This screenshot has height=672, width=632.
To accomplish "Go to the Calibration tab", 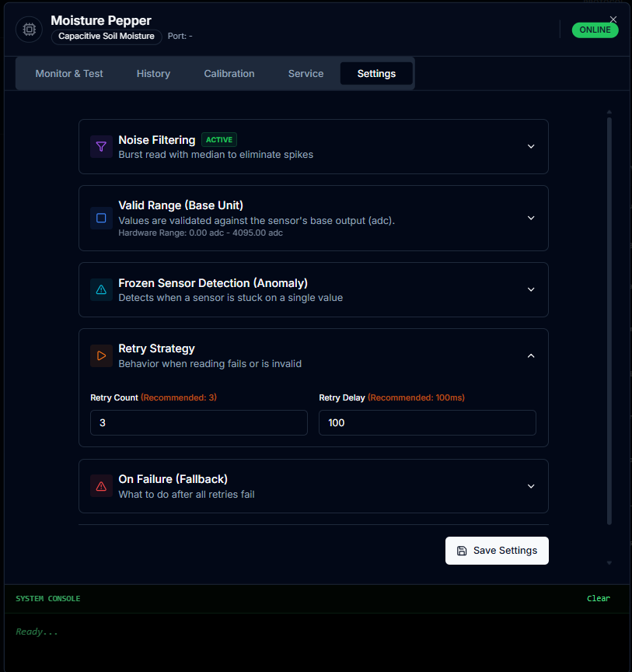I will (229, 74).
